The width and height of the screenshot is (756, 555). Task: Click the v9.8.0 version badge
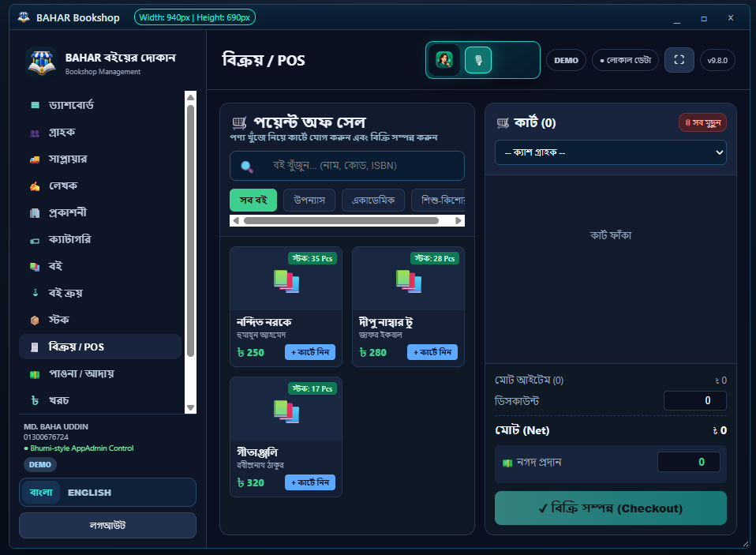click(x=717, y=60)
